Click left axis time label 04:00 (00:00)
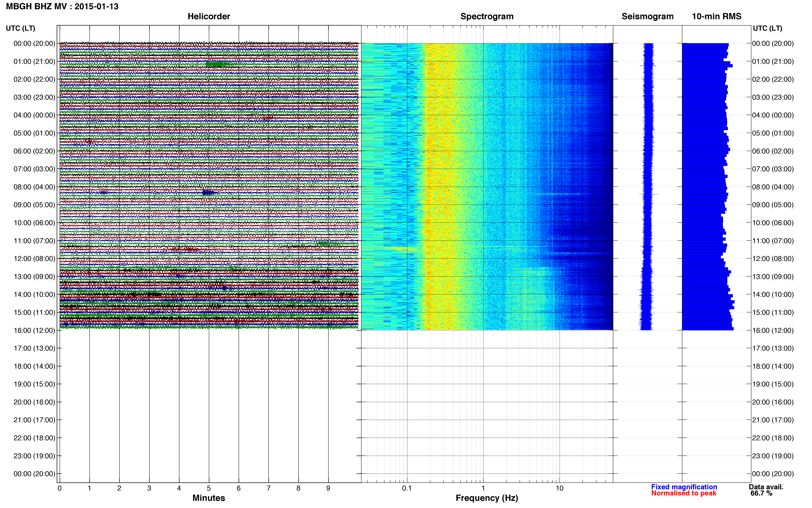 [x=34, y=115]
